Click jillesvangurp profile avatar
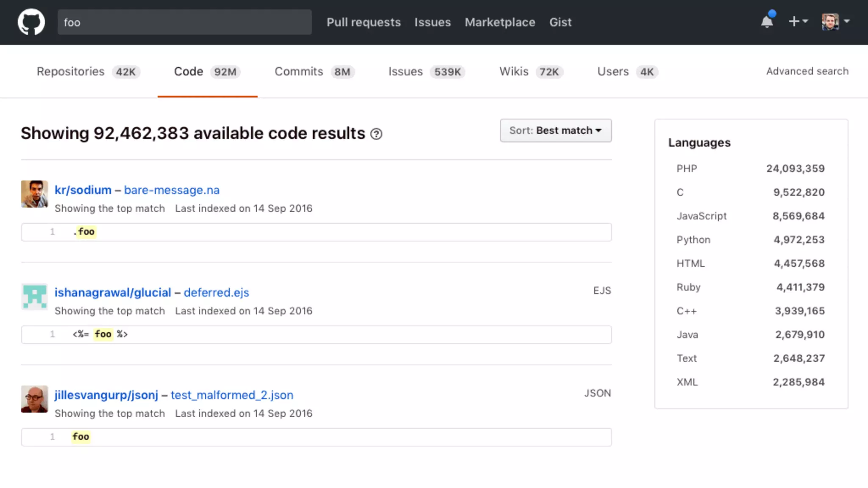 pyautogui.click(x=34, y=399)
